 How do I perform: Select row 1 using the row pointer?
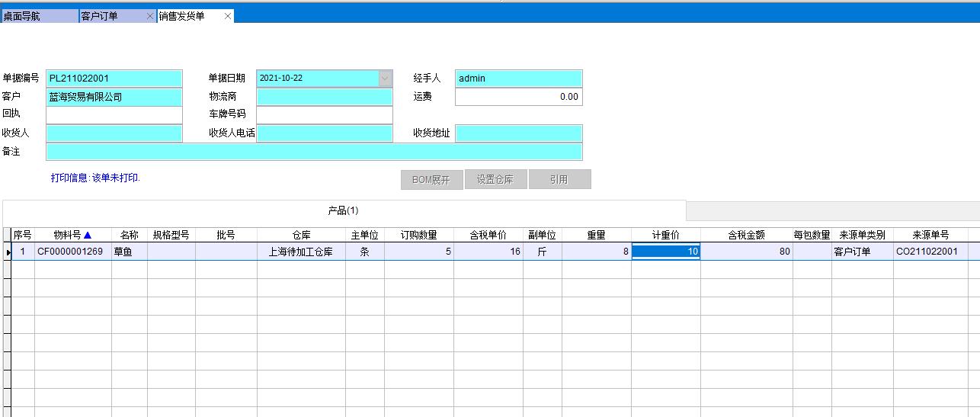8,252
